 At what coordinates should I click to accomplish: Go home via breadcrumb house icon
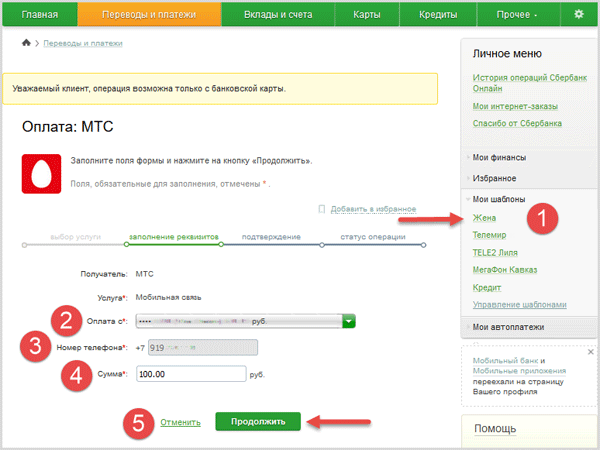26,42
